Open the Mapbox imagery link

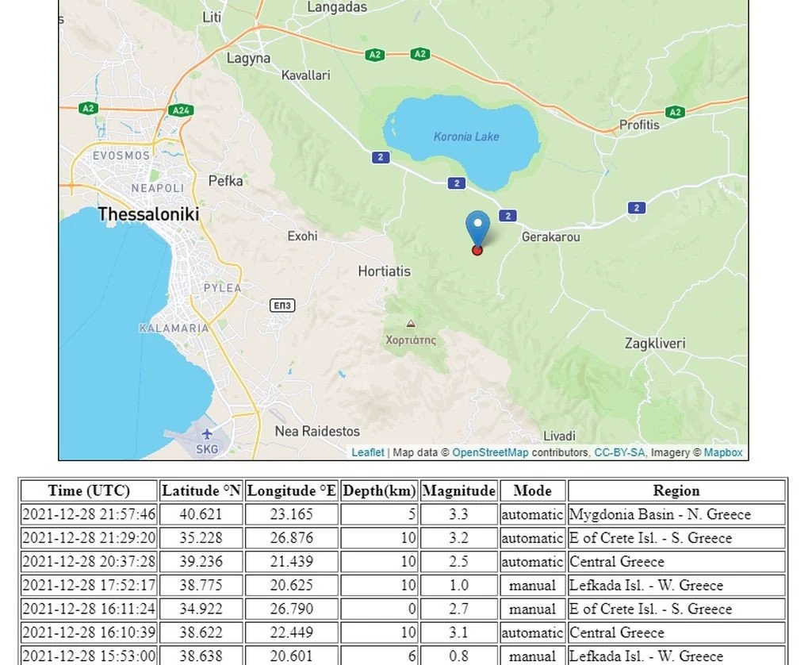[x=723, y=452]
